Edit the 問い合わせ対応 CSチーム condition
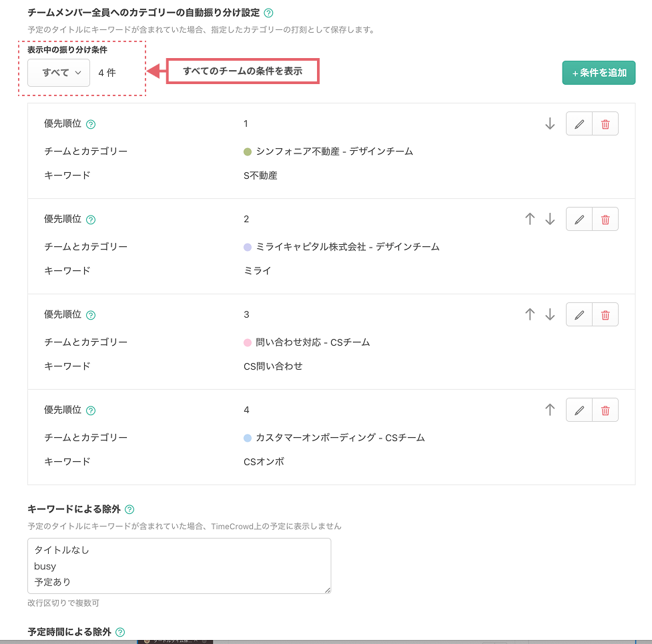Image resolution: width=652 pixels, height=644 pixels. 579,315
